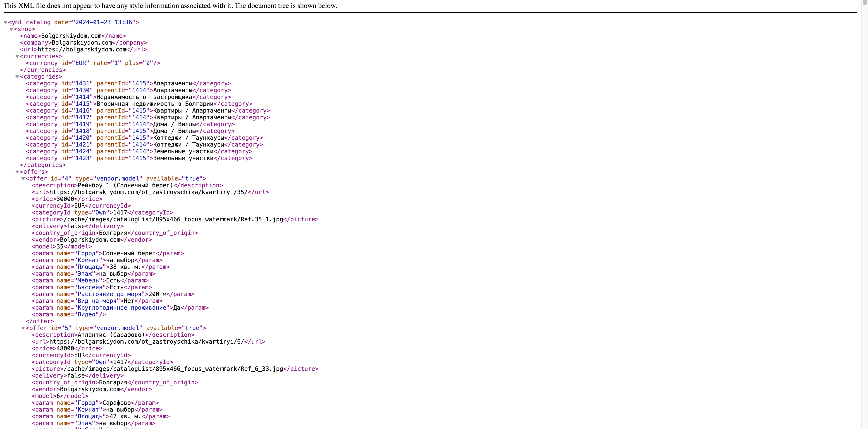Image resolution: width=868 pixels, height=429 pixels.
Task: Collapse the yml_catalog root node triangle
Action: 5,23
